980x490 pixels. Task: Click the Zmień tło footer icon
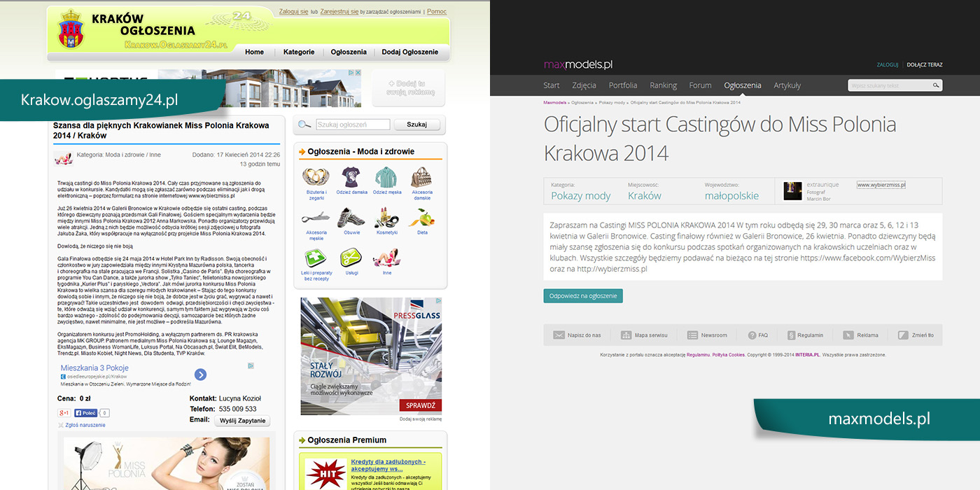pos(903,335)
